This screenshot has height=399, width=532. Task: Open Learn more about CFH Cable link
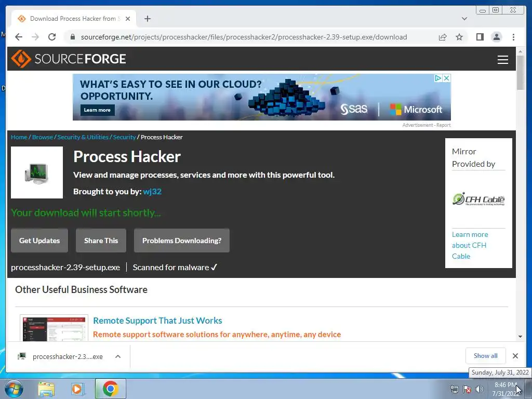click(470, 245)
